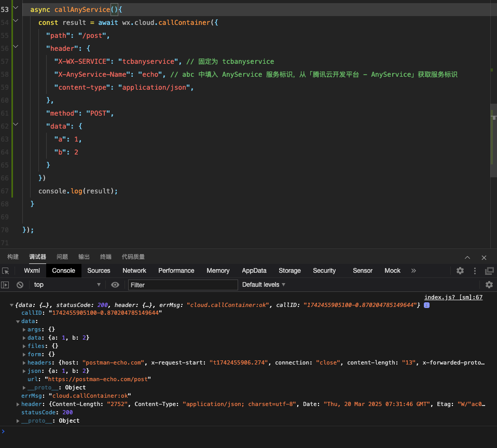This screenshot has width=497, height=448.
Task: Switch to the 构建 panel tab
Action: [13, 257]
